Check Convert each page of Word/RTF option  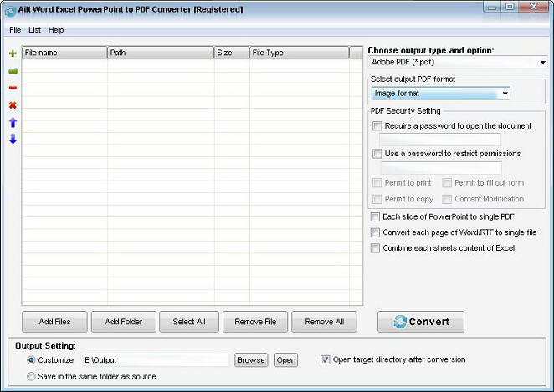pos(375,232)
